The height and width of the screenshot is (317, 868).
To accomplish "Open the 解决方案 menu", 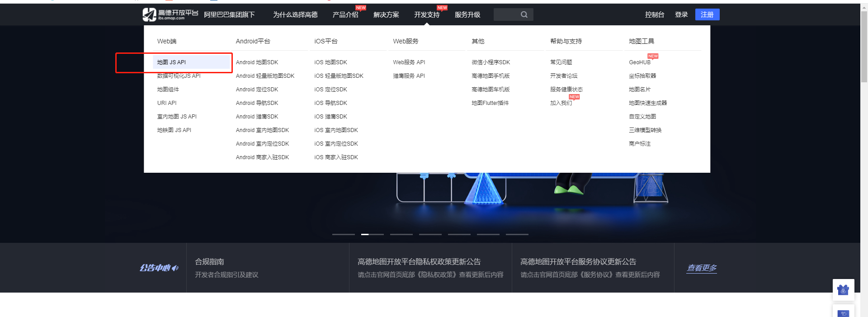I will click(x=386, y=15).
